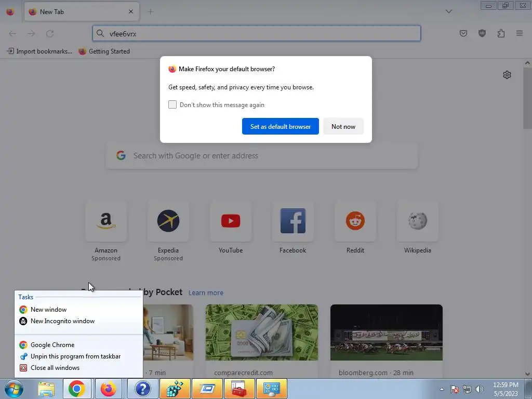Image resolution: width=532 pixels, height=399 pixels.
Task: Open the Firefox hamburger application menu
Action: click(520, 33)
